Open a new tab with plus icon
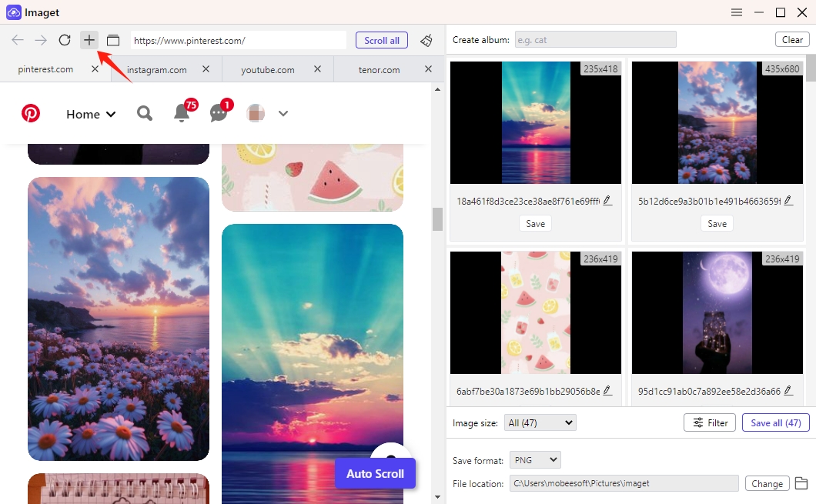This screenshot has height=504, width=816. pyautogui.click(x=89, y=40)
